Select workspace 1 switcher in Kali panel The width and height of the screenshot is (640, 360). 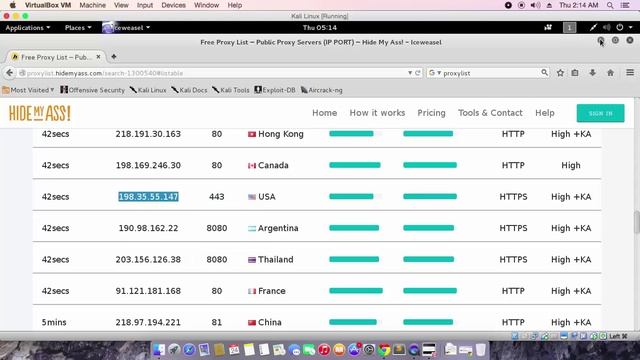[x=569, y=27]
